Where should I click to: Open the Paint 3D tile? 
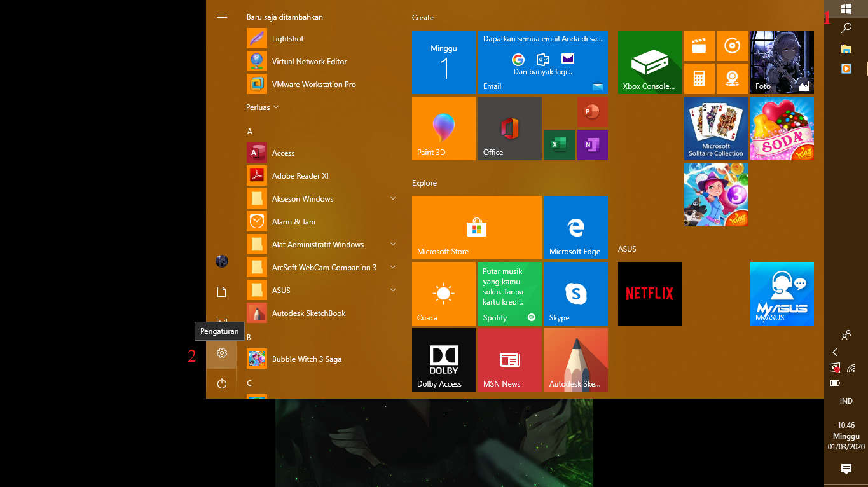click(444, 128)
